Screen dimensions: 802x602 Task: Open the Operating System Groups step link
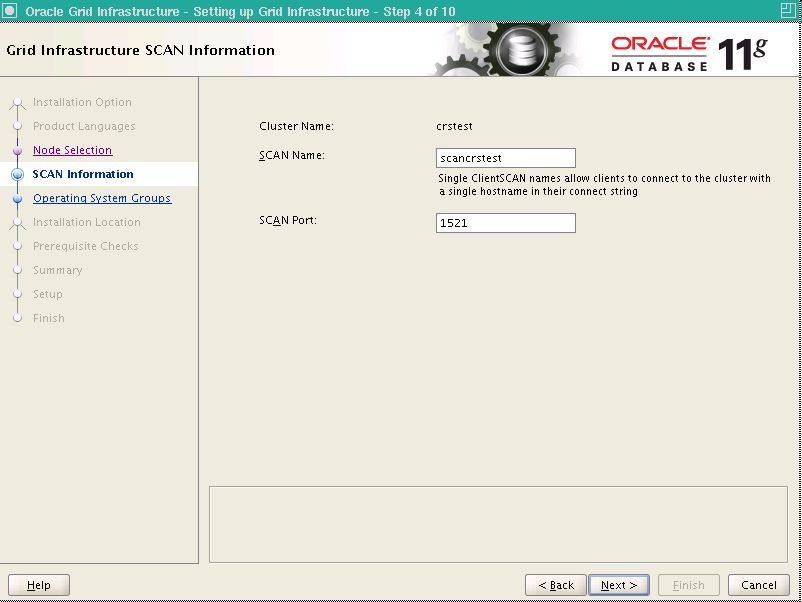(x=102, y=199)
